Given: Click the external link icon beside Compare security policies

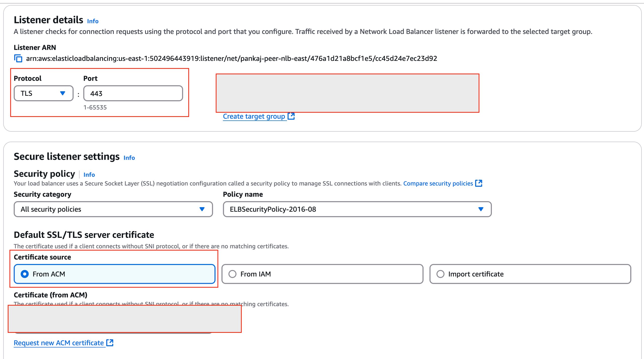Looking at the screenshot, I should pos(478,183).
